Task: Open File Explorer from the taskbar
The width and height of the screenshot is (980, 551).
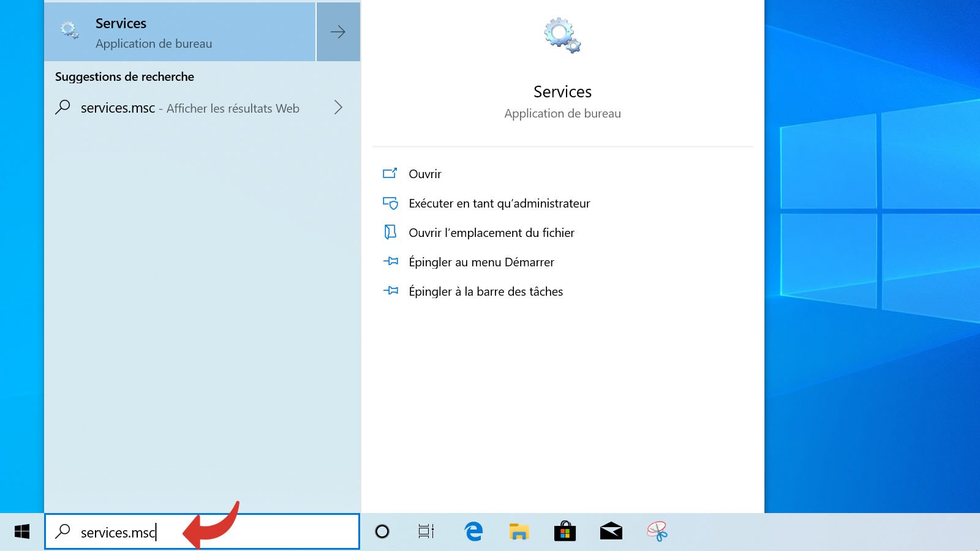Action: pyautogui.click(x=519, y=531)
